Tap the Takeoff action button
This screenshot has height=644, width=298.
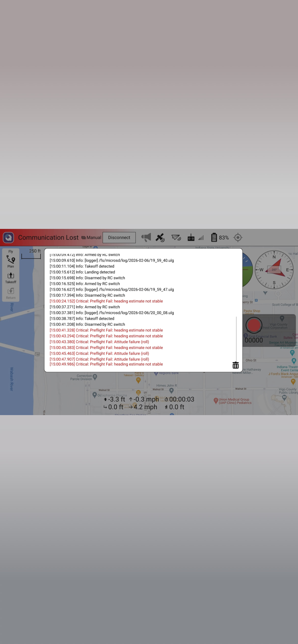pyautogui.click(x=11, y=278)
